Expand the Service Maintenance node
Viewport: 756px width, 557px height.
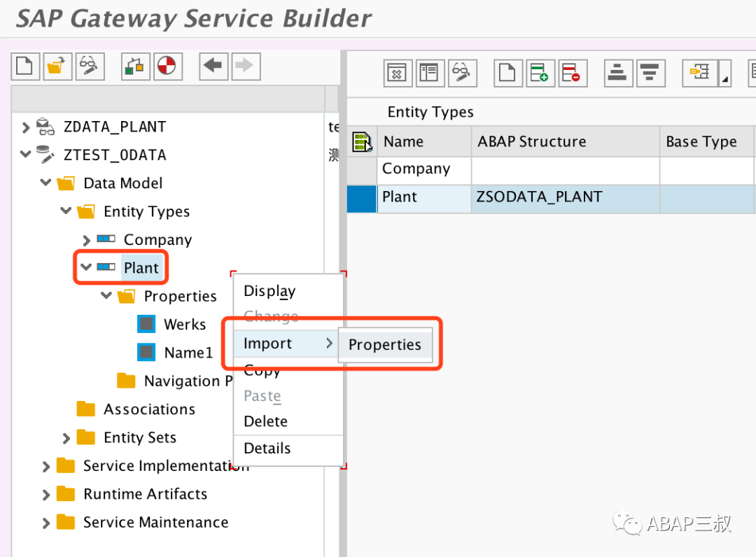coord(45,523)
